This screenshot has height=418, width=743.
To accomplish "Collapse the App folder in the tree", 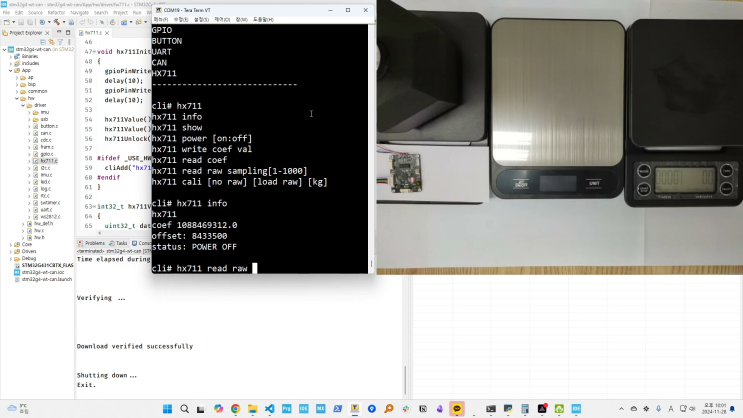I will tap(11, 70).
